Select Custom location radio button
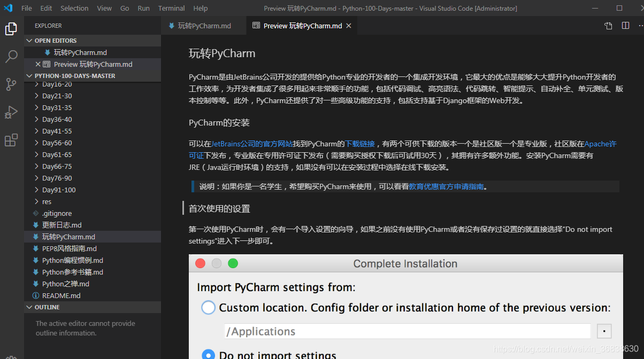Screen dimensions: 644x359 click(208, 308)
